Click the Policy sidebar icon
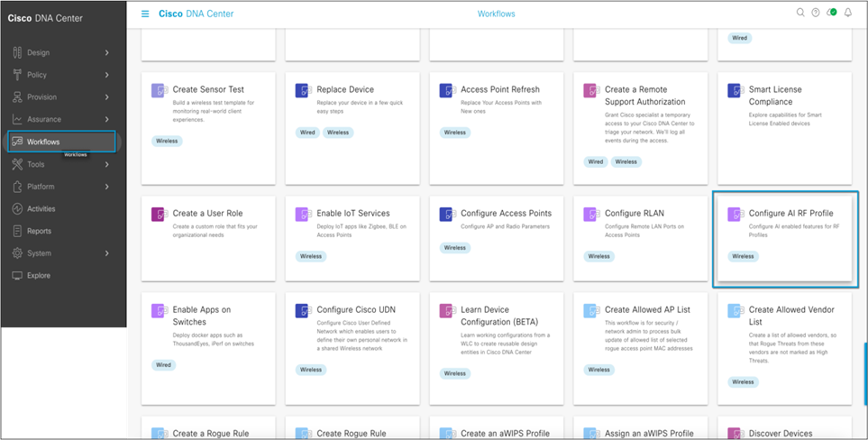The height and width of the screenshot is (440, 868). pos(17,75)
